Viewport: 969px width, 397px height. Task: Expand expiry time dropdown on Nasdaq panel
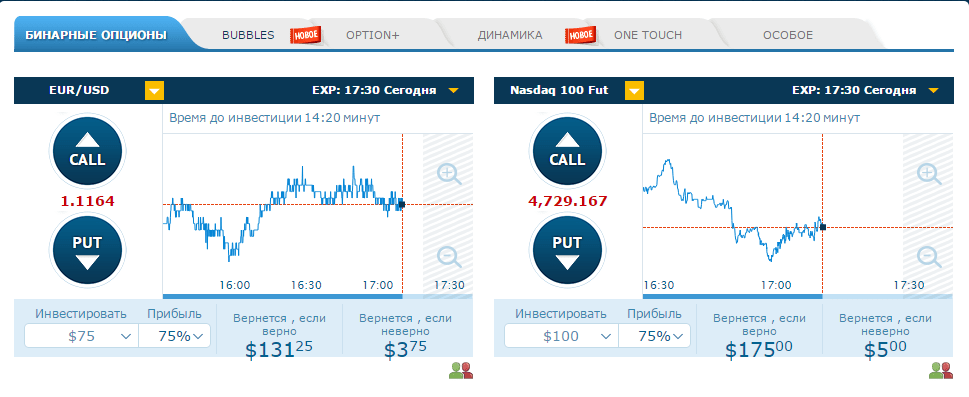[x=933, y=91]
